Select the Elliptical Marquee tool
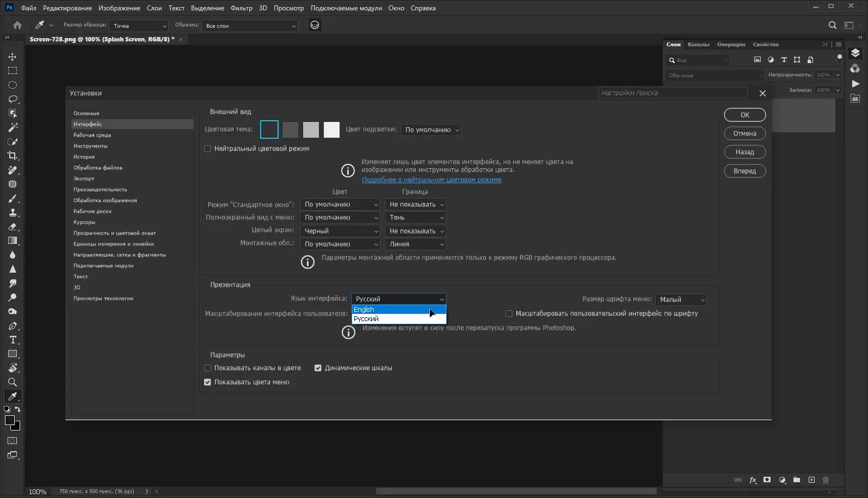This screenshot has width=868, height=498. 13,85
